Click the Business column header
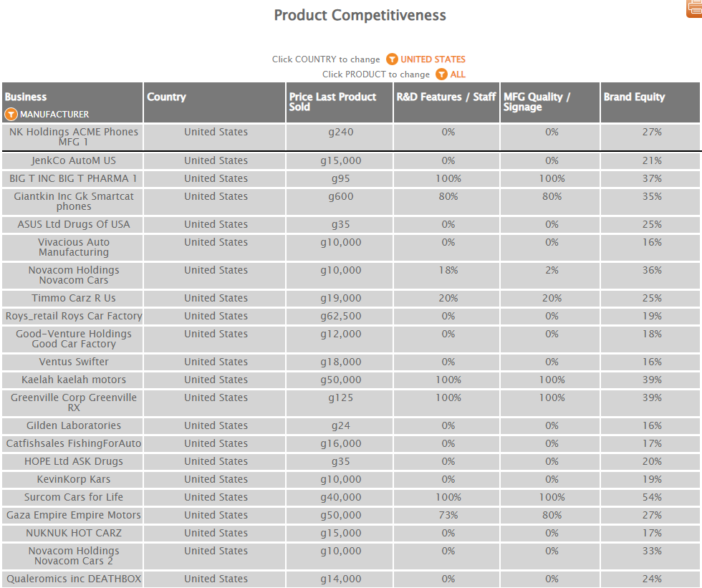Viewport: 702px width, 588px height. coord(26,97)
